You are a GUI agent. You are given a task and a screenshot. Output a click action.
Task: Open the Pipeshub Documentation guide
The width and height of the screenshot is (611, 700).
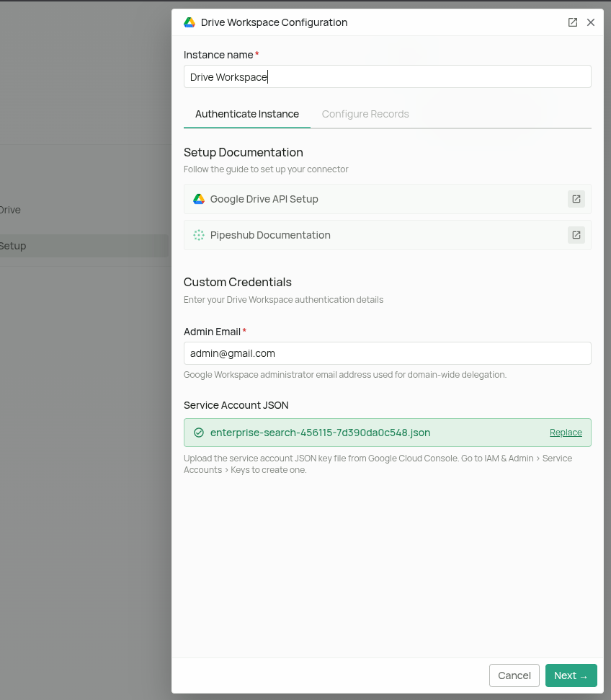tap(388, 235)
